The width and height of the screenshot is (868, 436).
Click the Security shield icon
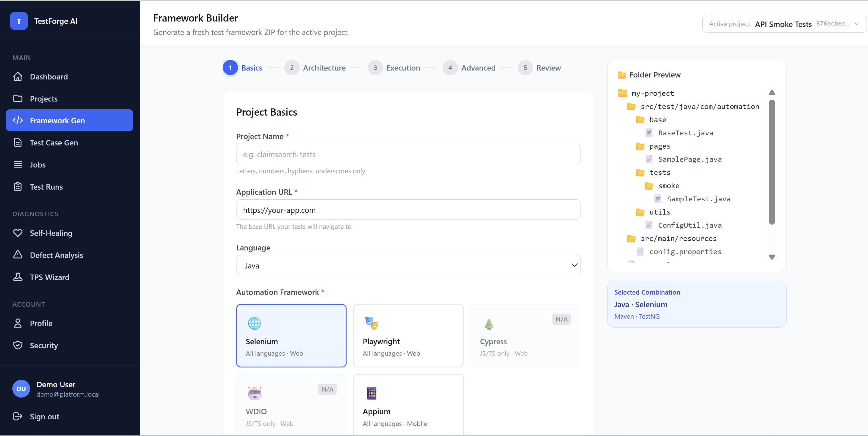click(x=18, y=345)
